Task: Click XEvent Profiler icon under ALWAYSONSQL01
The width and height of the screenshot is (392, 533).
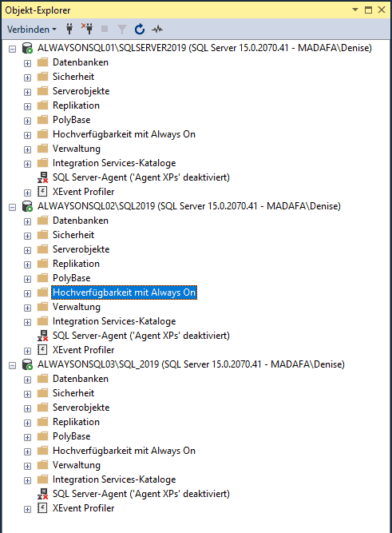Action: (x=42, y=191)
